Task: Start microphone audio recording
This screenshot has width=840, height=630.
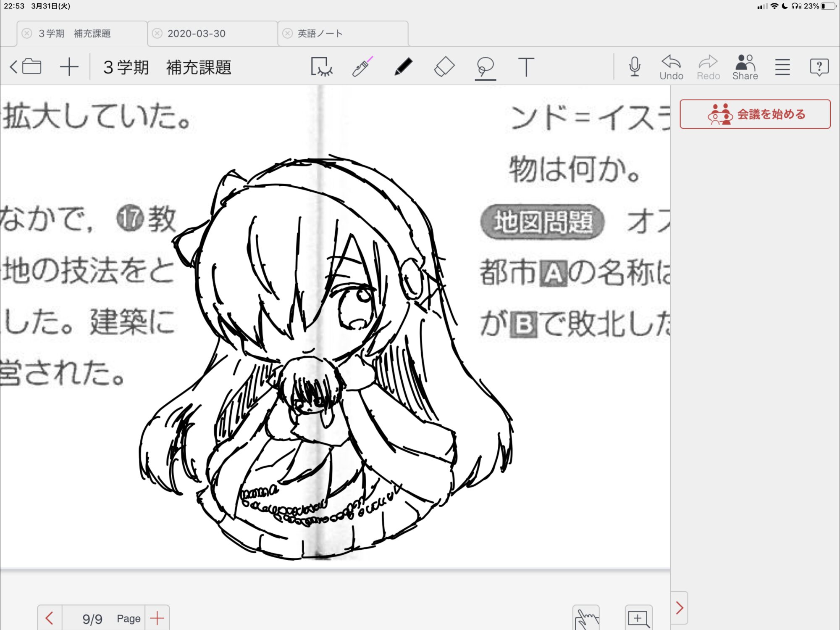Action: tap(635, 67)
